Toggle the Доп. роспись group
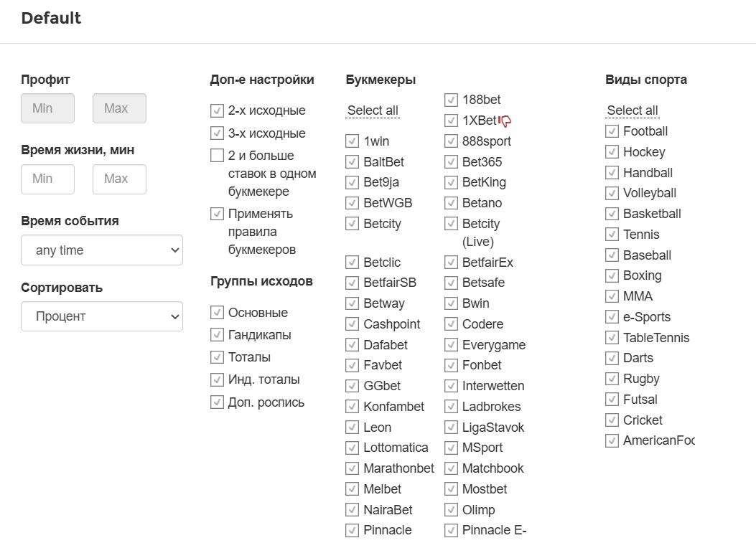 pyautogui.click(x=217, y=402)
